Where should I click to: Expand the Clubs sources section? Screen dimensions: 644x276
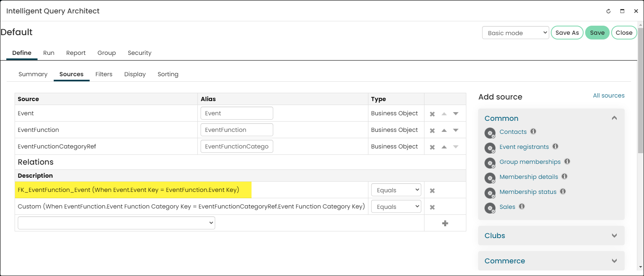click(x=614, y=236)
